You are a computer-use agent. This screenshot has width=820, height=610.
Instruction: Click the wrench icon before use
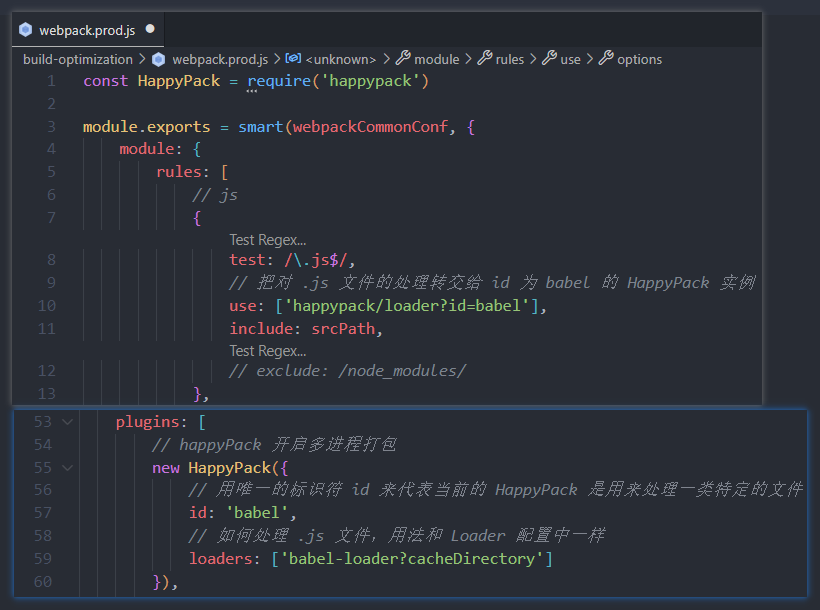[x=549, y=58]
